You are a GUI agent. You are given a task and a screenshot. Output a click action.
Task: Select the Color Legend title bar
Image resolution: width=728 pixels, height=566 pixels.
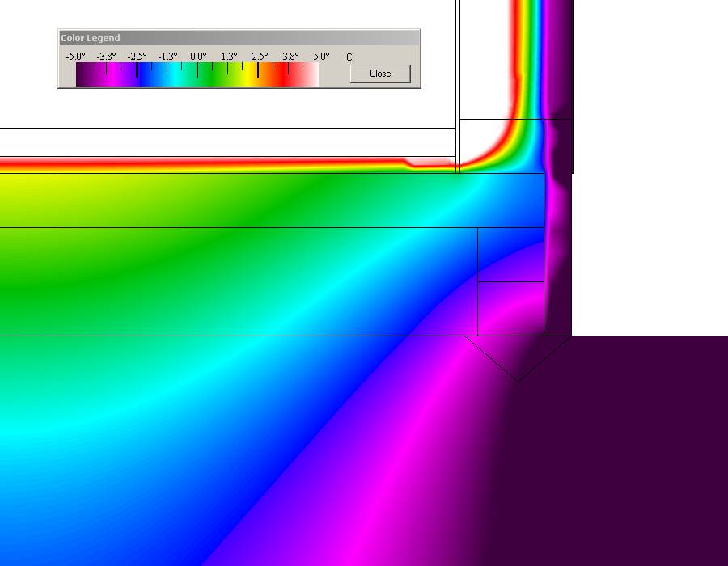[239, 38]
